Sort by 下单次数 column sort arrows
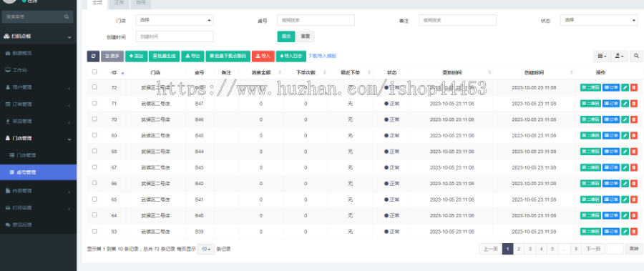Screen dimensions: 644x271 (324, 73)
